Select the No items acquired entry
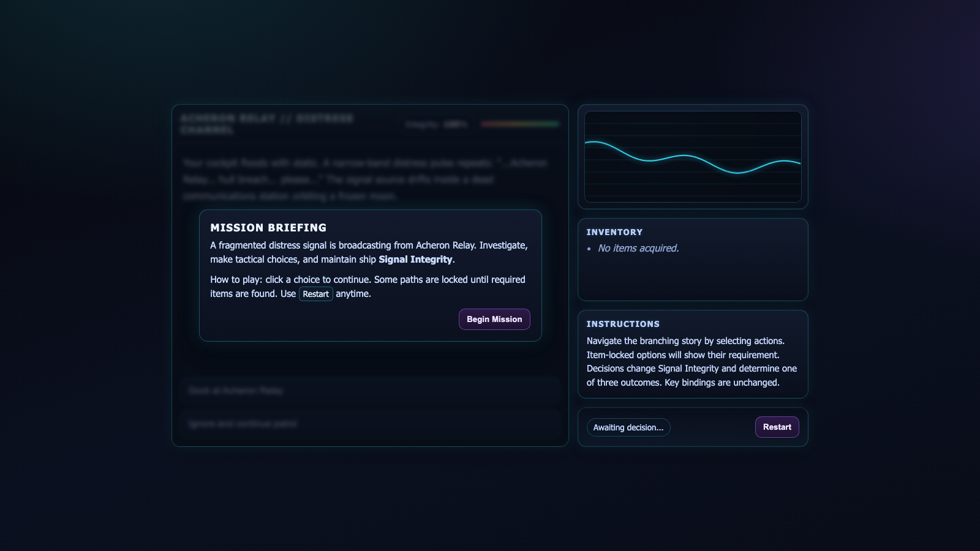 pyautogui.click(x=638, y=248)
